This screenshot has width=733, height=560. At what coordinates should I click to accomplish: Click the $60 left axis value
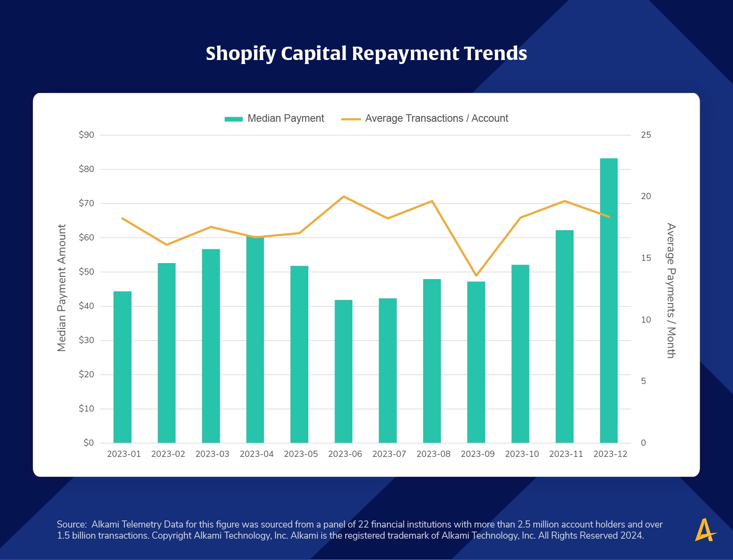click(87, 237)
